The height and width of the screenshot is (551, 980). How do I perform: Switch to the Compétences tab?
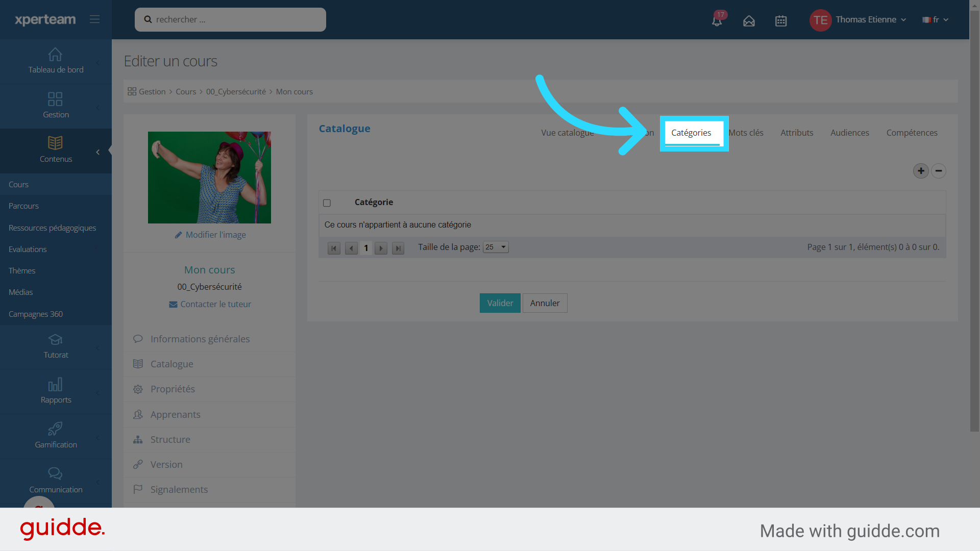(912, 133)
